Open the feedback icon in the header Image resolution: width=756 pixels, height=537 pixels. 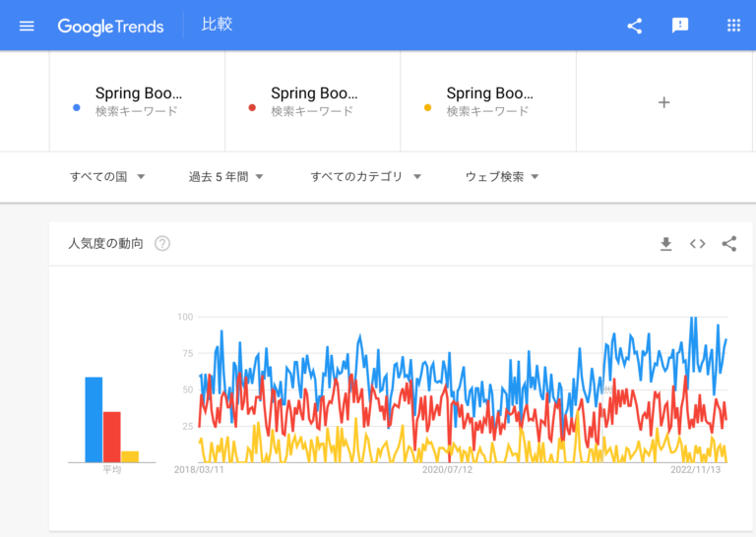[680, 26]
